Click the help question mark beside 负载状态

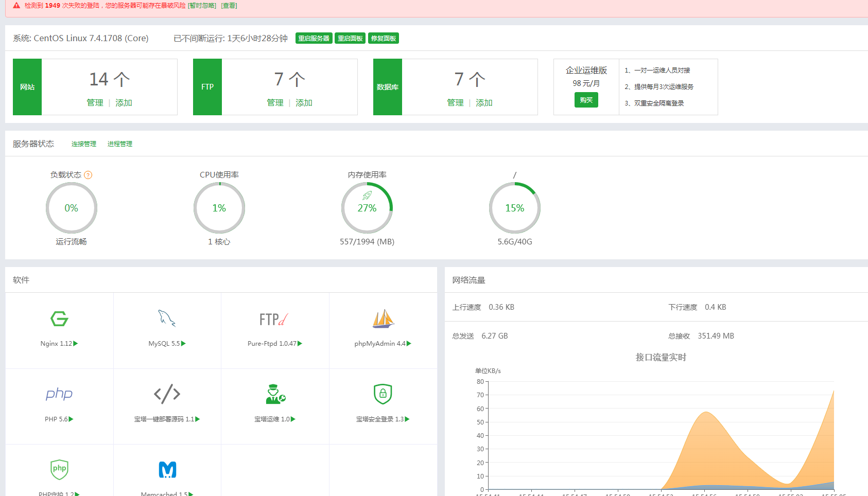[x=88, y=175]
